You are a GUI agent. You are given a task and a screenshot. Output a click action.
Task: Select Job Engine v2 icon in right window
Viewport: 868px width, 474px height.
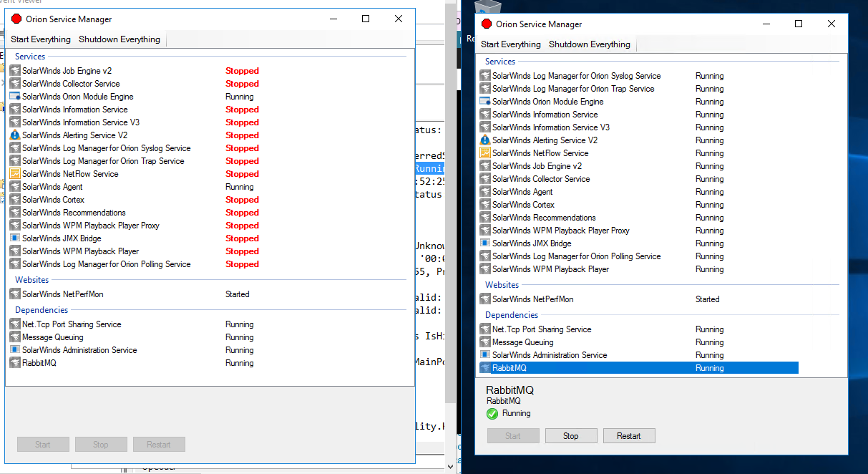click(485, 166)
